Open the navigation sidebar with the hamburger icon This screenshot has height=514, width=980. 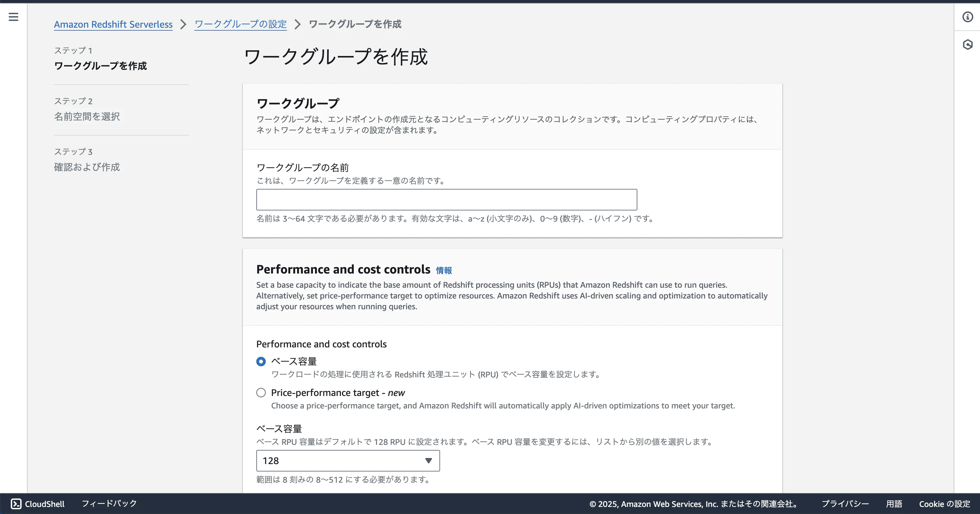(13, 17)
